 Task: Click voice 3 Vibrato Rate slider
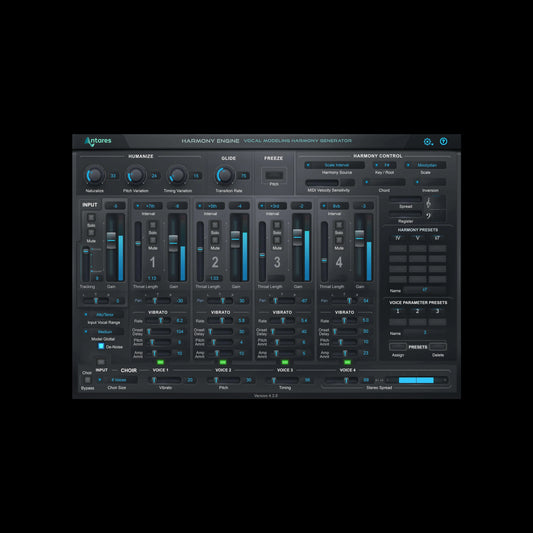[x=282, y=321]
